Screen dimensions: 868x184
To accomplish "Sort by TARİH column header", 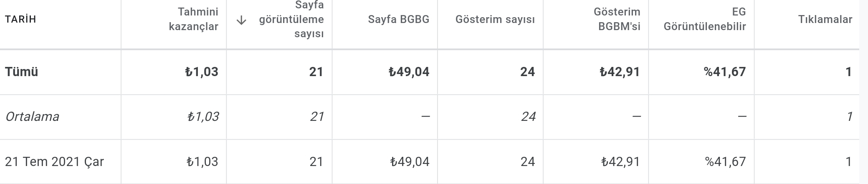I will (x=20, y=19).
